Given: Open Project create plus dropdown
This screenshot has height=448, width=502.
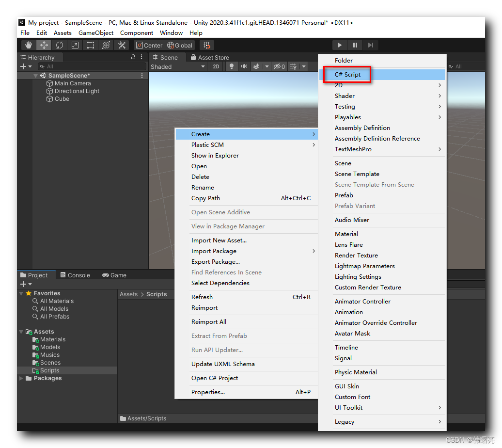Looking at the screenshot, I should [26, 284].
